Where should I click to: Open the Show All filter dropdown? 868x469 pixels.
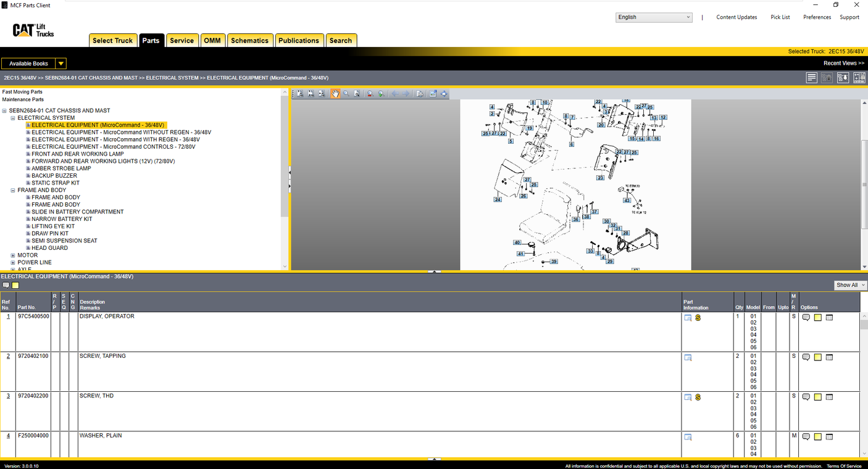pos(850,284)
